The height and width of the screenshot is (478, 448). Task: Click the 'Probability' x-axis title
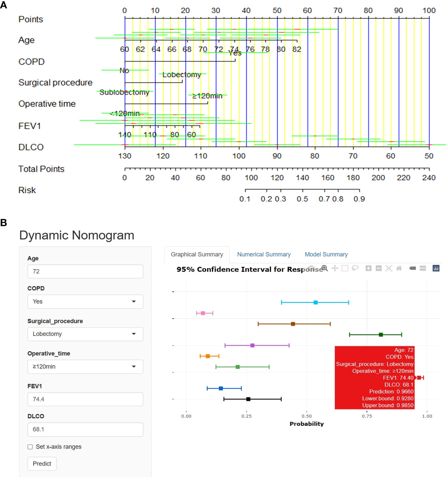coord(307,424)
